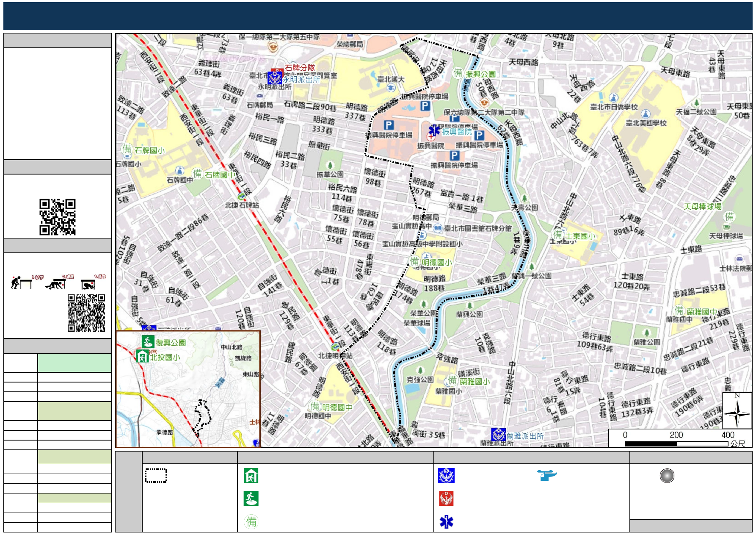This screenshot has height=535, width=756.
Task: Click the 備 circle symbol in the legend
Action: (x=251, y=521)
